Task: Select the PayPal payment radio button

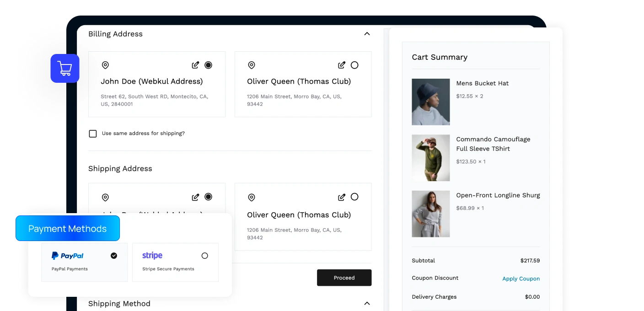Action: click(x=114, y=256)
